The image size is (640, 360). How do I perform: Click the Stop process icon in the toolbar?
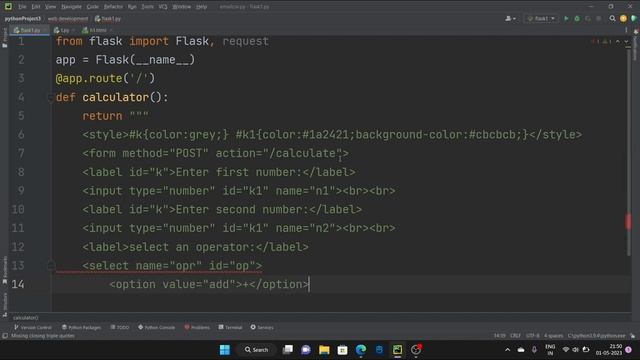pos(599,18)
